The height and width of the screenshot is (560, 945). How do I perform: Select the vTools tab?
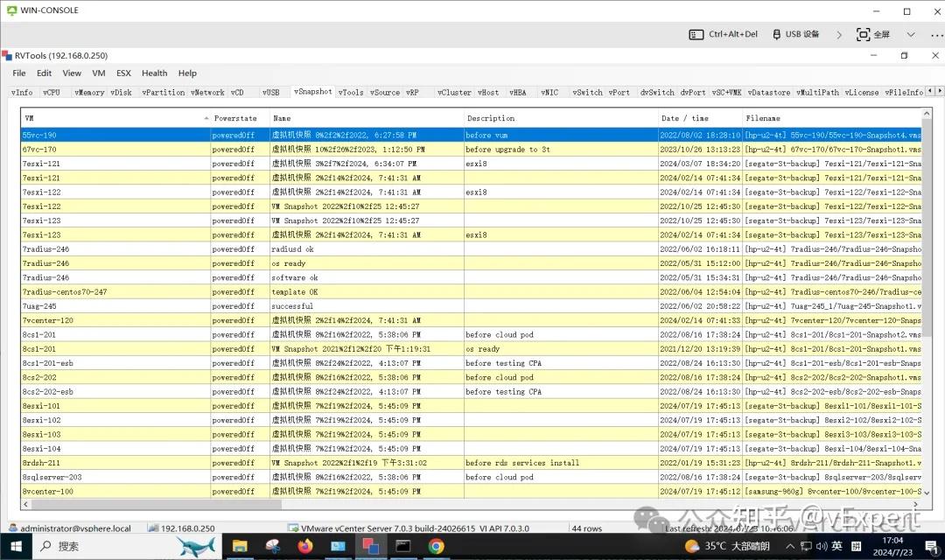tap(351, 92)
